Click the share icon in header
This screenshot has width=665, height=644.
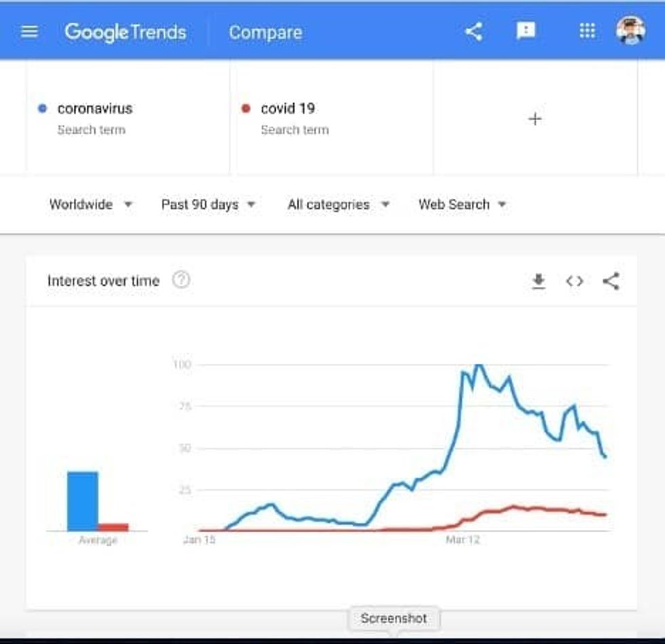(x=474, y=31)
